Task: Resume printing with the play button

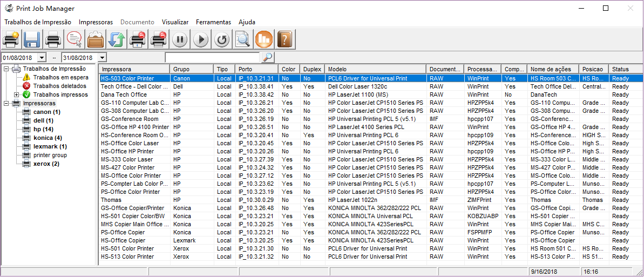Action: [201, 39]
